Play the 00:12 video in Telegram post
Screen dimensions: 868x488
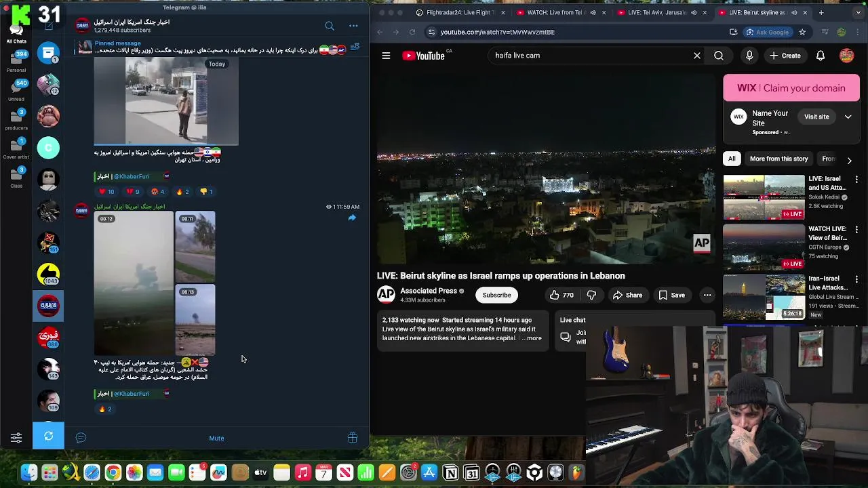pyautogui.click(x=134, y=283)
